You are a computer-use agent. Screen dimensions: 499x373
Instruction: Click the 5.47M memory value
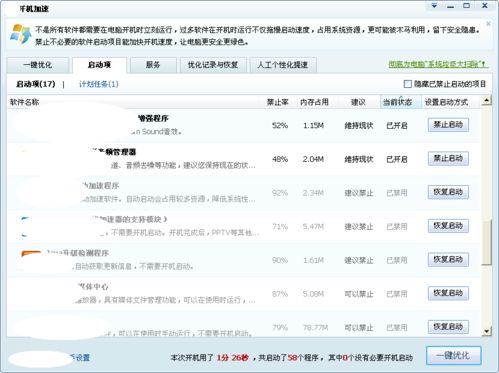[313, 226]
